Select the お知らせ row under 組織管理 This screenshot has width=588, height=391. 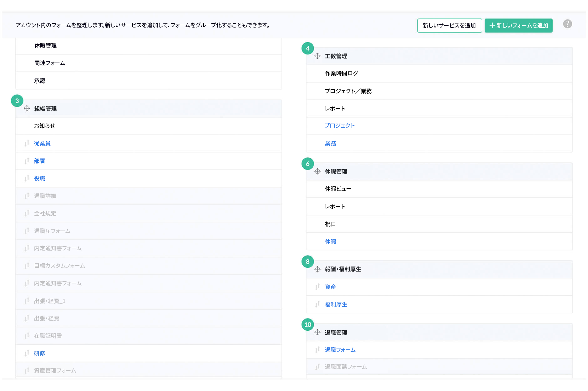45,126
